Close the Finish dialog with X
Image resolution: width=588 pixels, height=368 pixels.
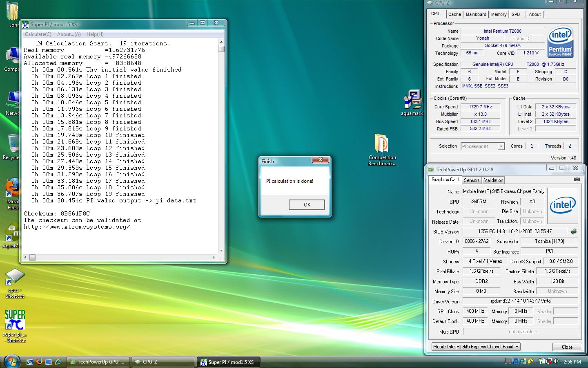[x=321, y=159]
